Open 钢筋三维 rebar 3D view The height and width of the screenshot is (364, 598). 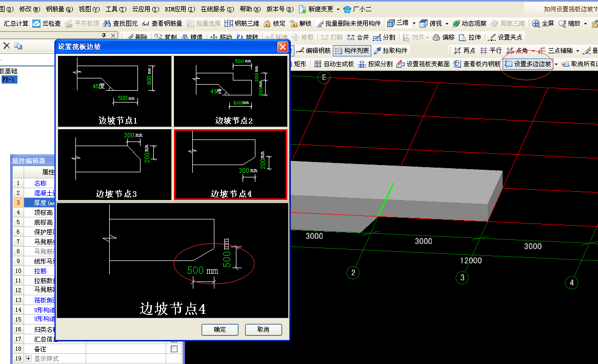coord(242,24)
